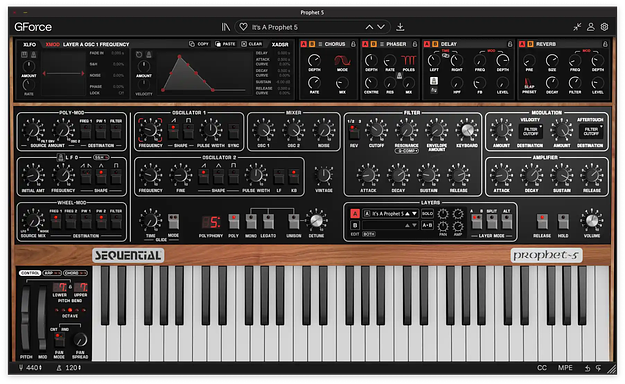This screenshot has width=625, height=384.
Task: Collapse the window with the shrink-arrows icon
Action: pyautogui.click(x=577, y=27)
